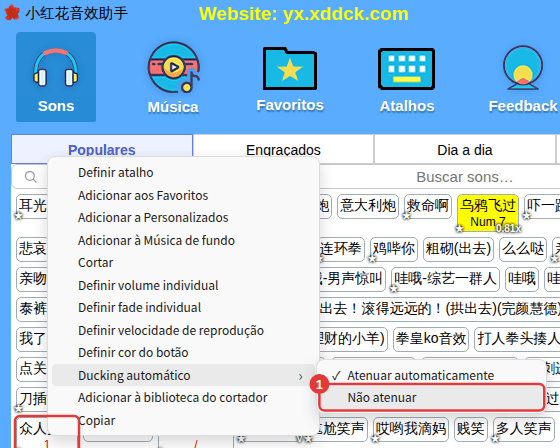560x448 pixels.
Task: Click the star on 哎哟我滴妈 button
Action: (375, 438)
